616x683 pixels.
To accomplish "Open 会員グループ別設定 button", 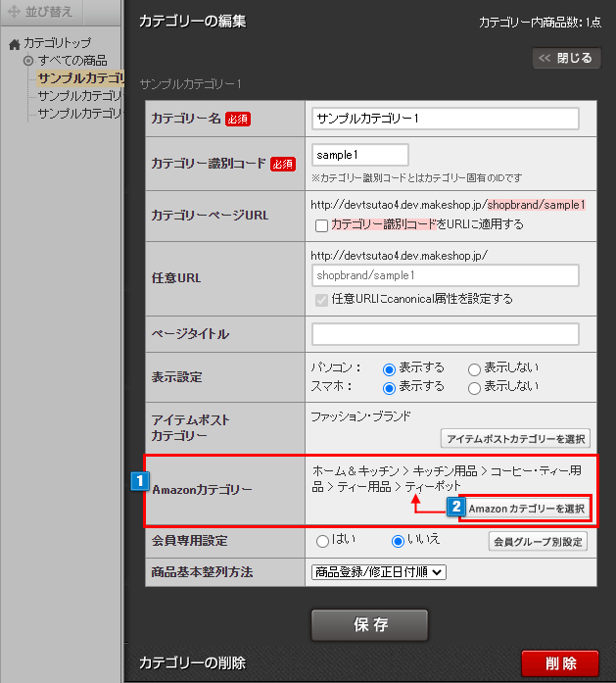I will (x=538, y=542).
